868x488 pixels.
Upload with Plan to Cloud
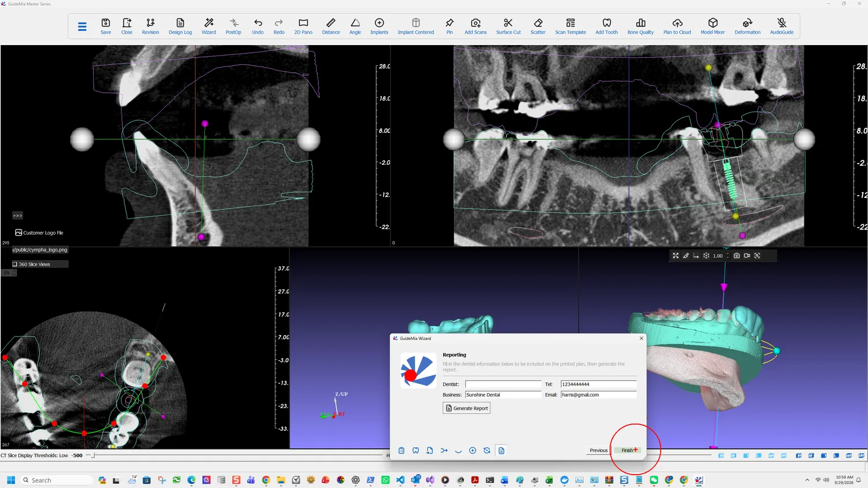[x=677, y=26]
